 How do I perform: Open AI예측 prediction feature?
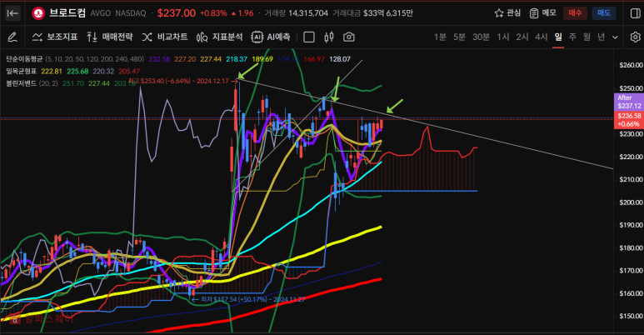point(271,37)
